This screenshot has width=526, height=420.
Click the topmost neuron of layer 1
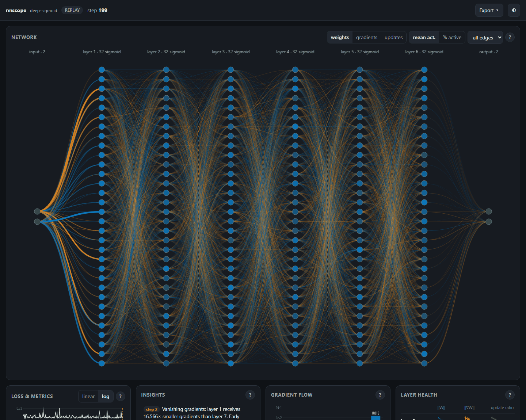coord(102,70)
